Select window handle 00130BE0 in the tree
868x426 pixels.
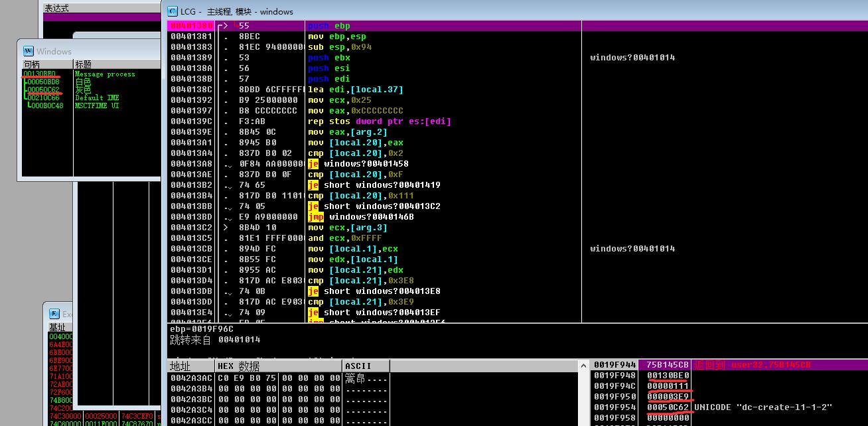[40, 74]
